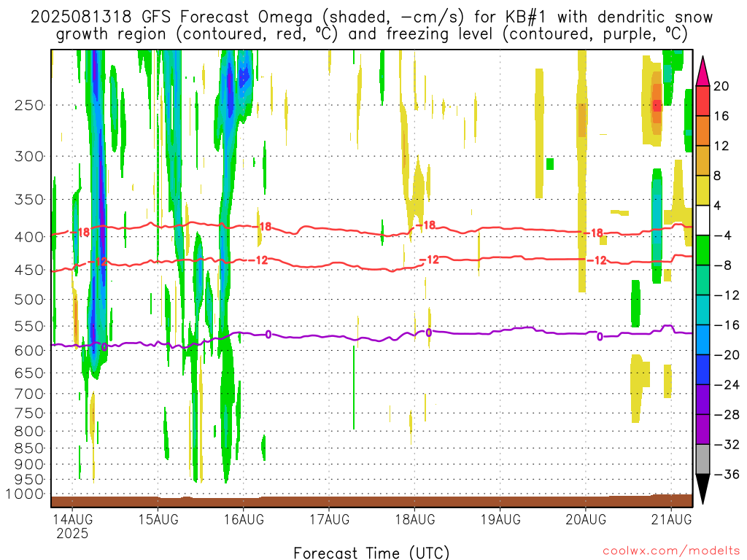The width and height of the screenshot is (747, 560).
Task: Click the Forecast Time (UTC) axis title
Action: tap(371, 553)
